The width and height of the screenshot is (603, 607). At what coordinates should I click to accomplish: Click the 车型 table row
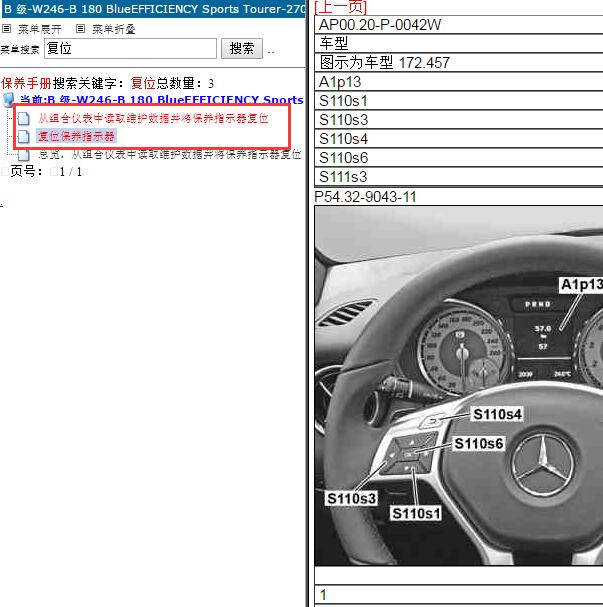[x=459, y=43]
